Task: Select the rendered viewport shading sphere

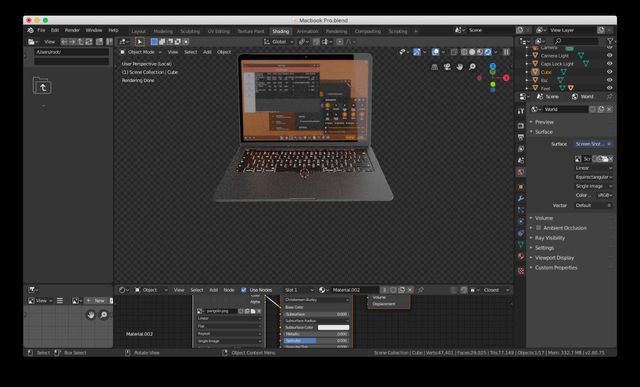Action: (488, 52)
